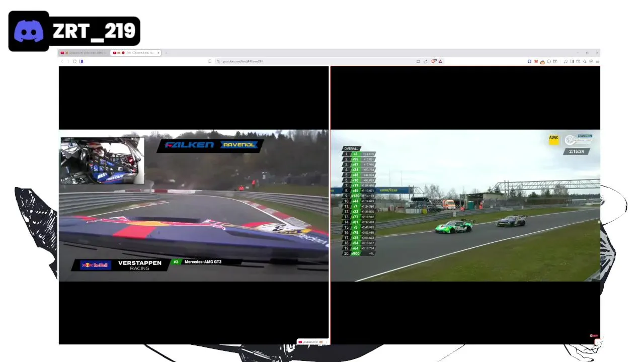Click leaderboard position 1 row car #3
The height and width of the screenshot is (362, 644).
[x=359, y=154]
